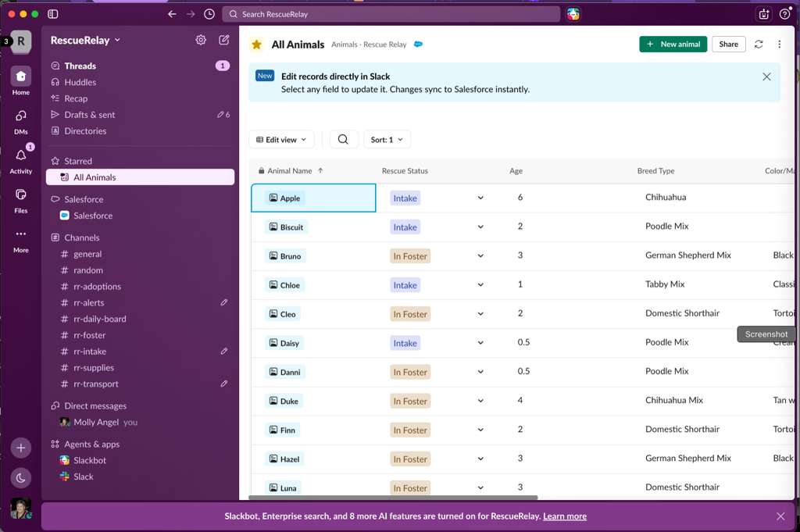Open Drafts & sent
Image resolution: width=800 pixels, height=532 pixels.
tap(140, 115)
